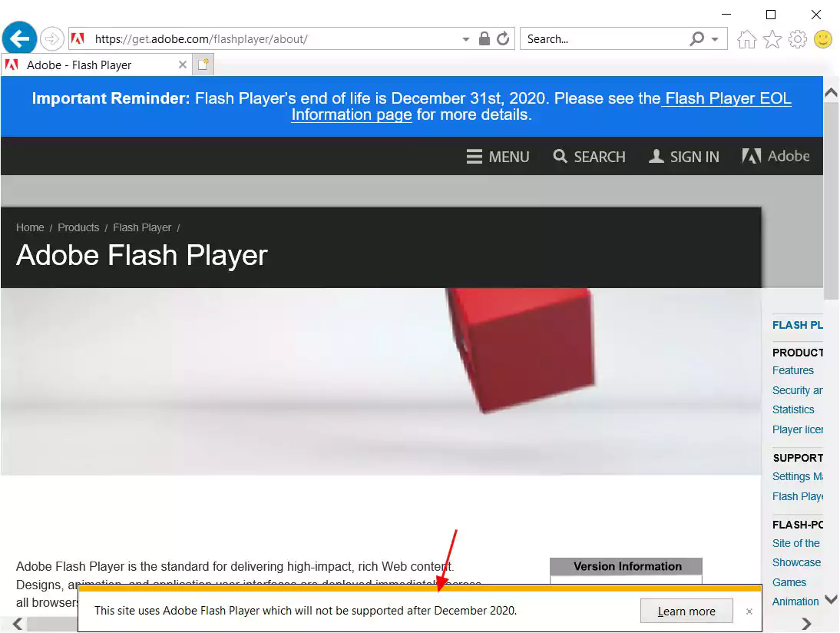Open Favorites with the star icon
Screen dimensions: 840x633
[x=772, y=39]
